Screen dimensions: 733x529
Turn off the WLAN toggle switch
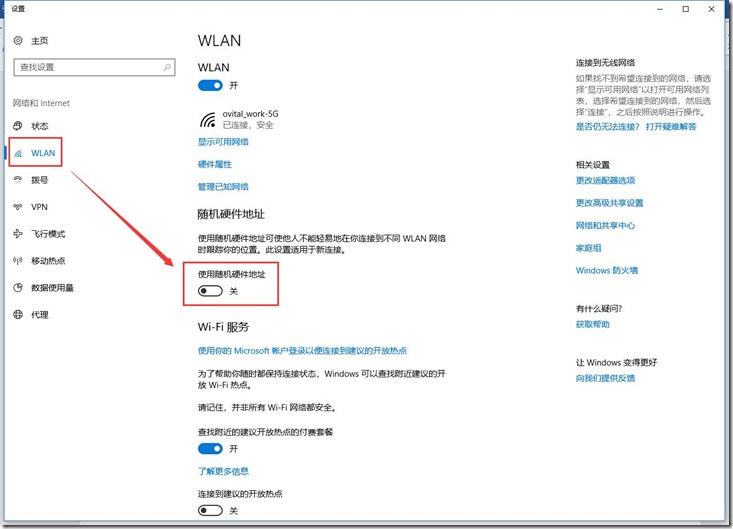point(210,87)
